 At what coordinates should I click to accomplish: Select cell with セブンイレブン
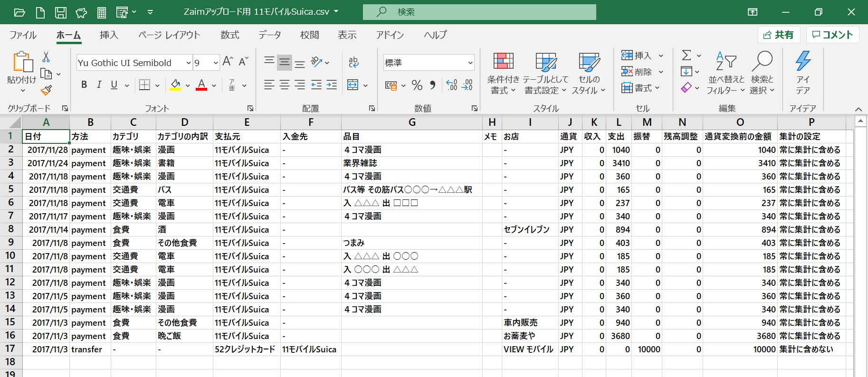pyautogui.click(x=530, y=230)
